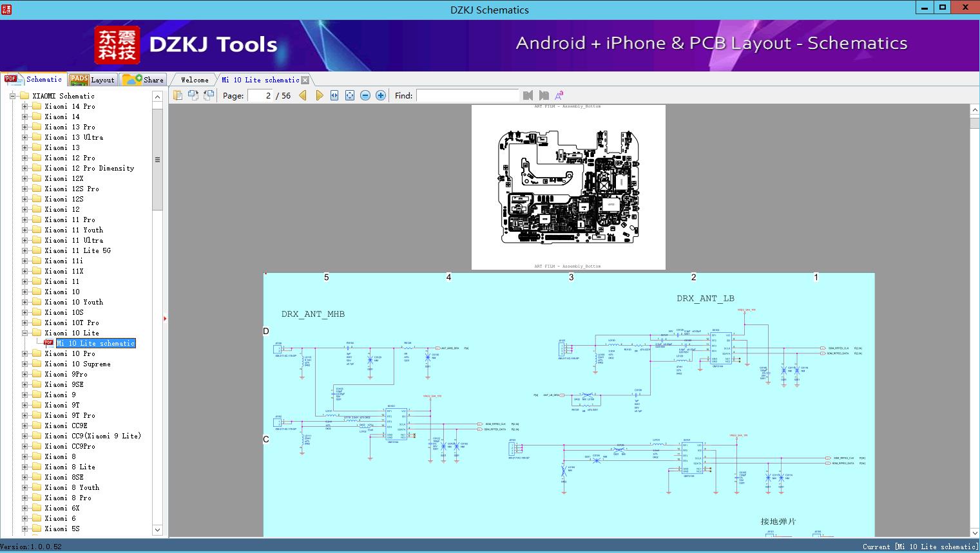Expand the Xiaomi 14 Pro folder
Screen dimensions: 980x553
(x=24, y=106)
